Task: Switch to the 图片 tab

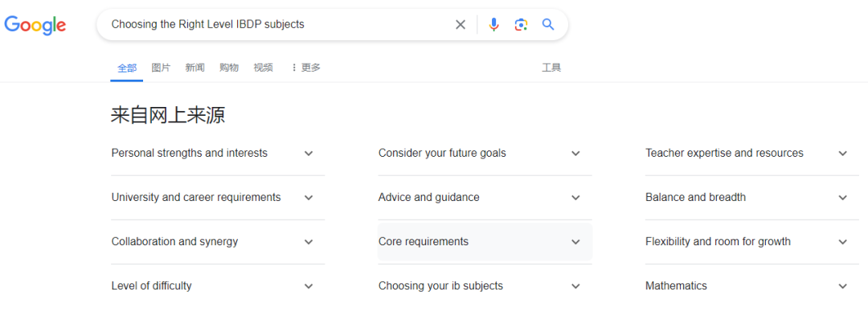Action: [x=161, y=68]
